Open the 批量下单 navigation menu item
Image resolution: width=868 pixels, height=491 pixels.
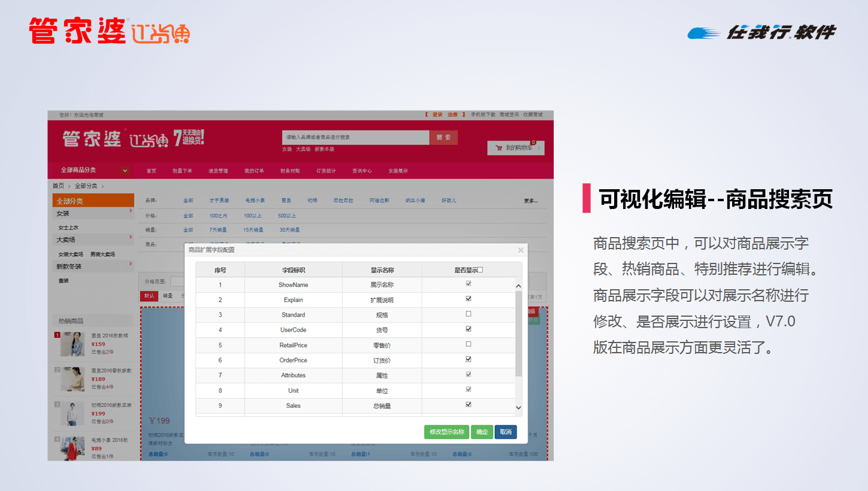182,171
